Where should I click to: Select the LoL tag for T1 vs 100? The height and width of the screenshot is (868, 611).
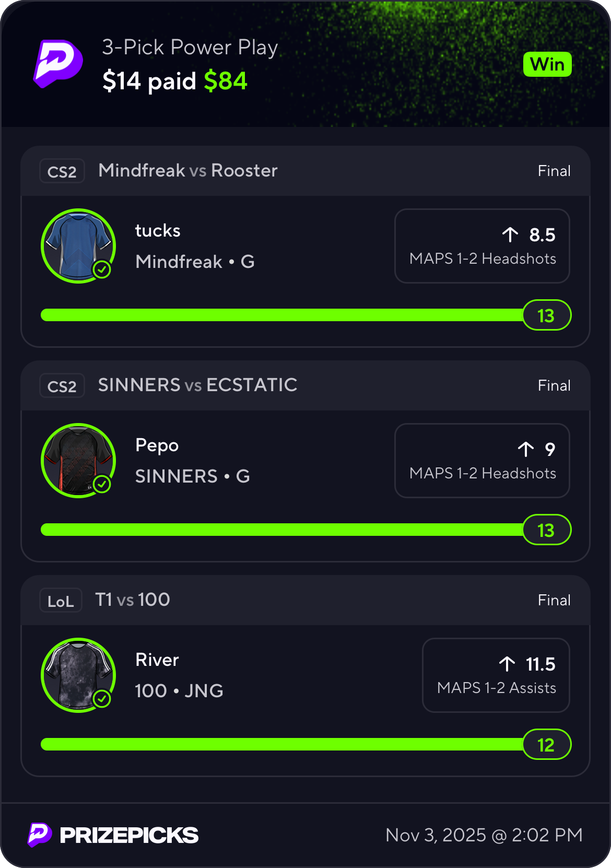click(61, 601)
